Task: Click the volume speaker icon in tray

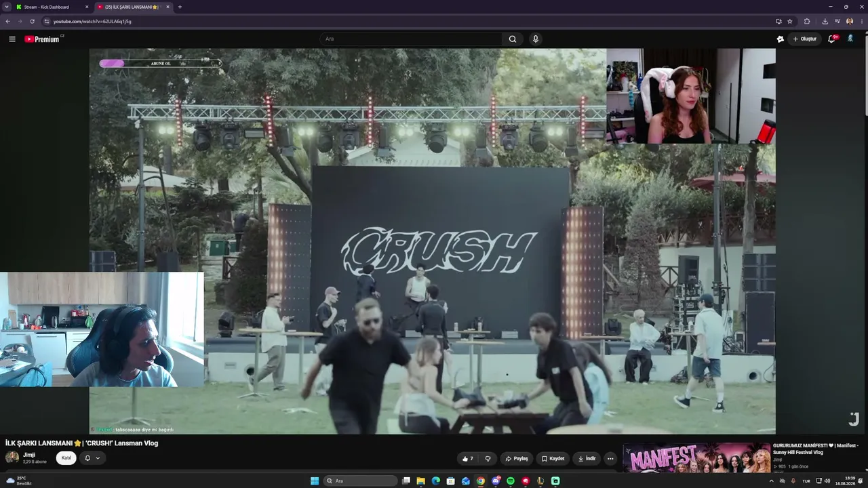Action: (827, 481)
